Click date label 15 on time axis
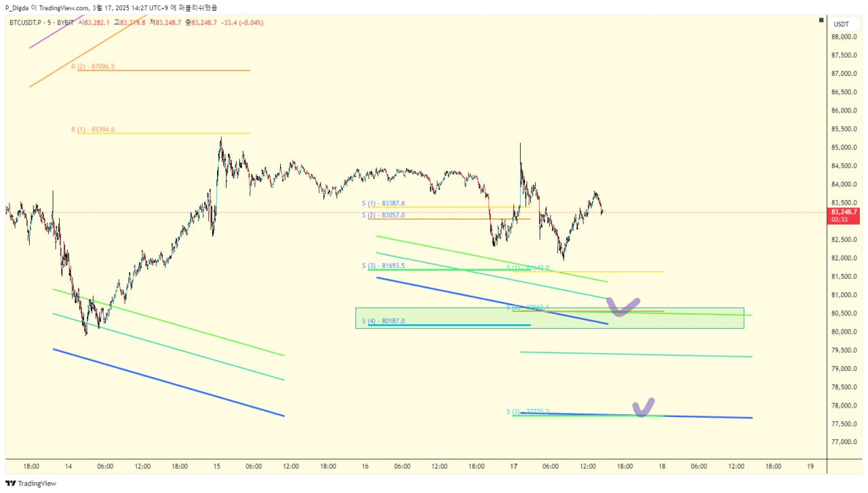 [217, 467]
